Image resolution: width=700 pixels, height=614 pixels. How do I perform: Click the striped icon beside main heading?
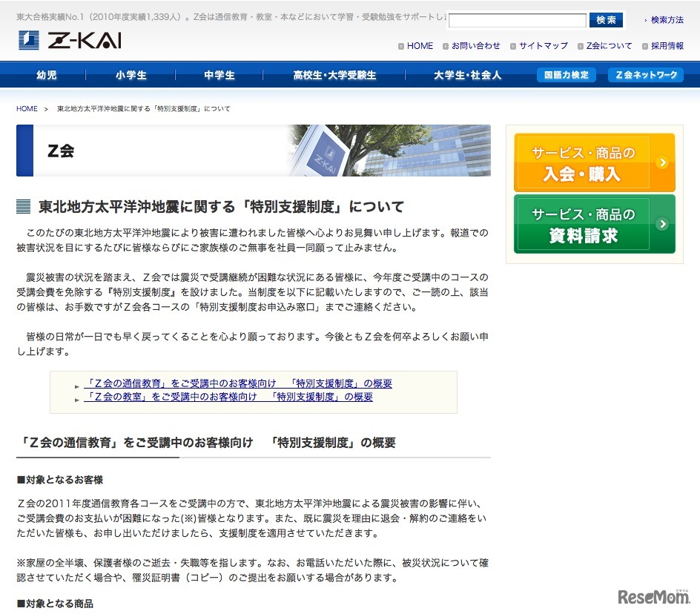(x=23, y=206)
